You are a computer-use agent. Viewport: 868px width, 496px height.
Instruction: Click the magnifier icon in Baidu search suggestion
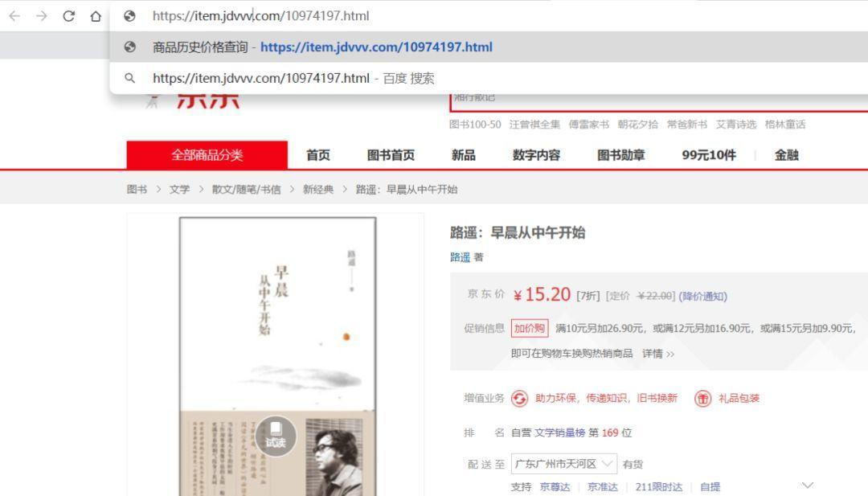point(130,78)
